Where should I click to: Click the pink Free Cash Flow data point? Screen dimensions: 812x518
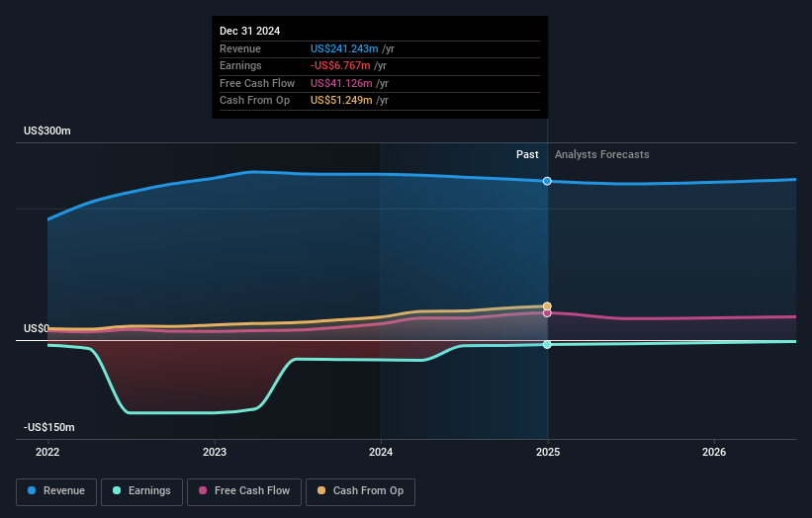547,313
